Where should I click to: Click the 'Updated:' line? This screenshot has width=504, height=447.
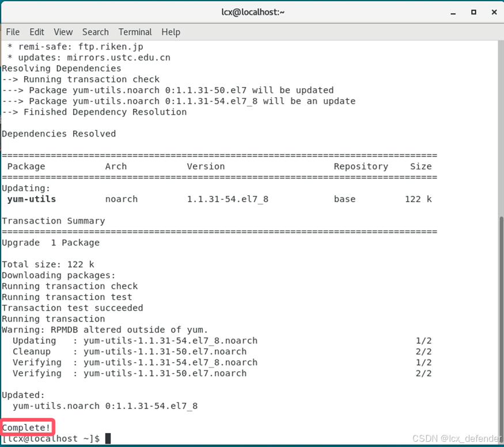click(x=24, y=395)
